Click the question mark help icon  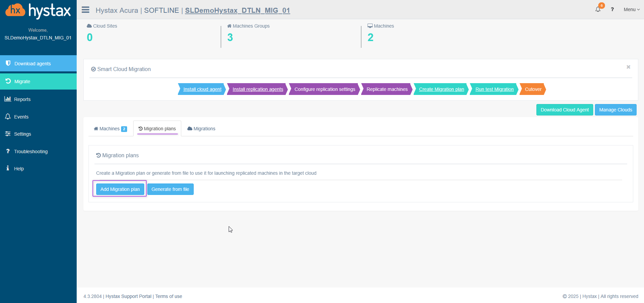(x=612, y=9)
